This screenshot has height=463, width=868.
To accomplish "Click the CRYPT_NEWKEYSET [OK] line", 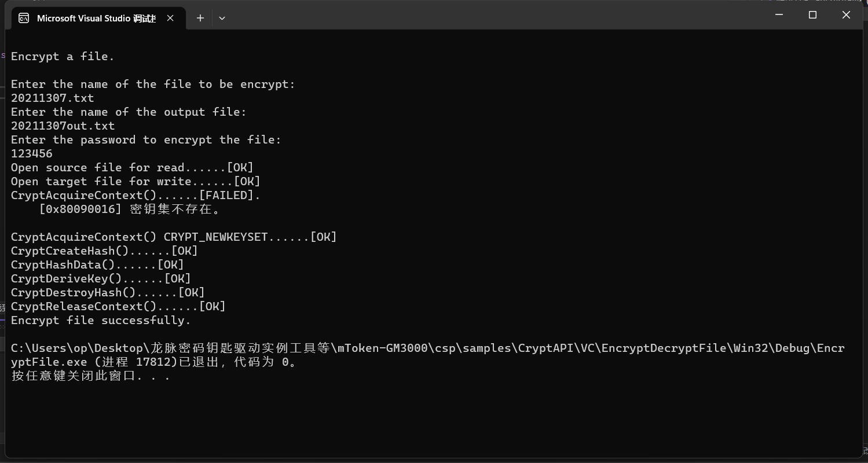I will tap(174, 237).
